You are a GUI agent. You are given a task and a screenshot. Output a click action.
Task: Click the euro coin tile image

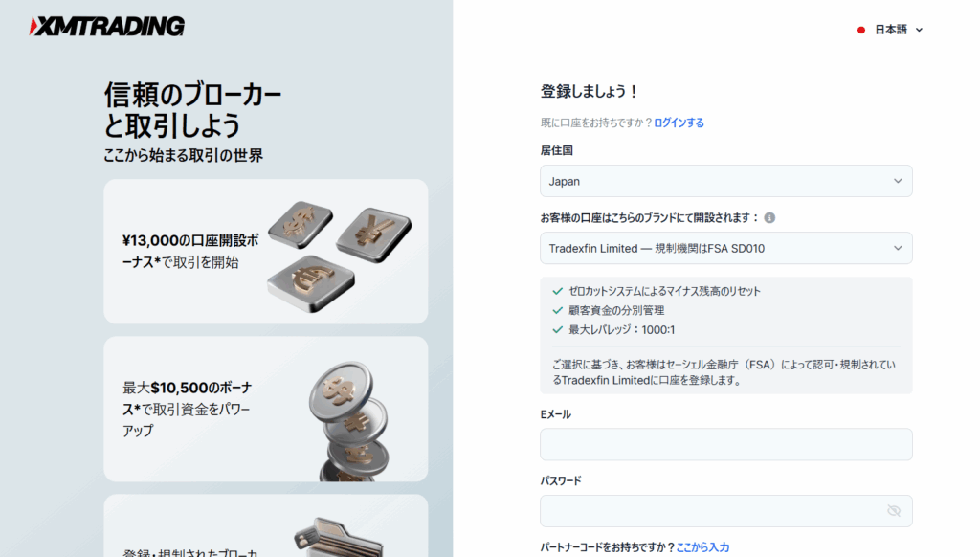pos(311,284)
